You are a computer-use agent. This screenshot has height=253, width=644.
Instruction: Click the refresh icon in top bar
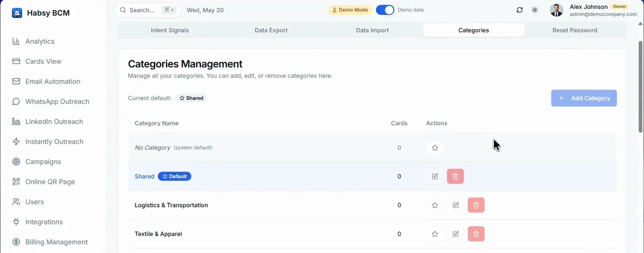pyautogui.click(x=519, y=10)
